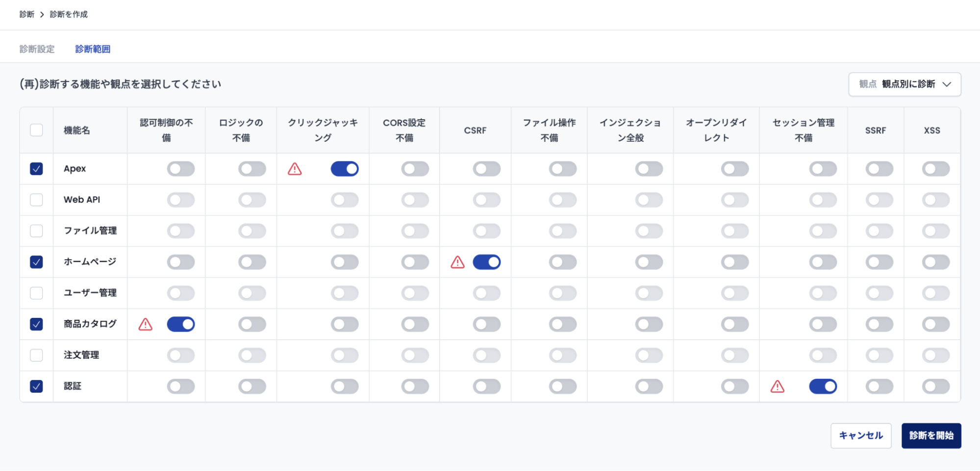Switch to the 診断設定 tab
The width and height of the screenshot is (980, 471).
(37, 49)
